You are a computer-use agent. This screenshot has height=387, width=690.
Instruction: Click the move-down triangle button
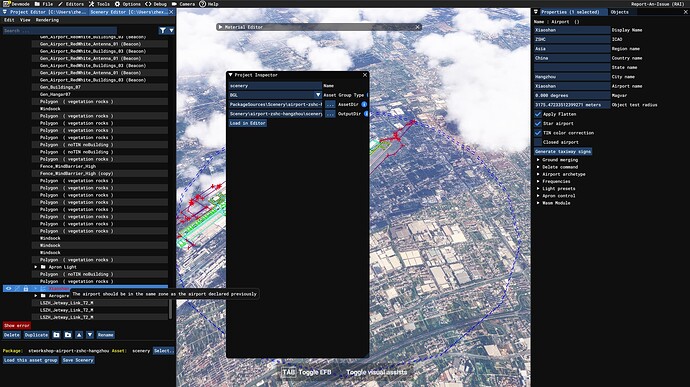pyautogui.click(x=90, y=335)
